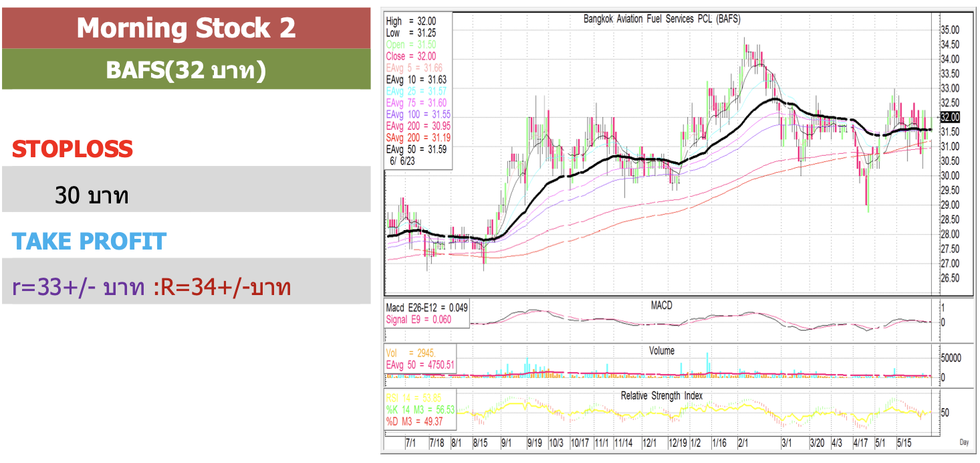
Task: Click the '7/1' date axis label
Action: [x=412, y=443]
